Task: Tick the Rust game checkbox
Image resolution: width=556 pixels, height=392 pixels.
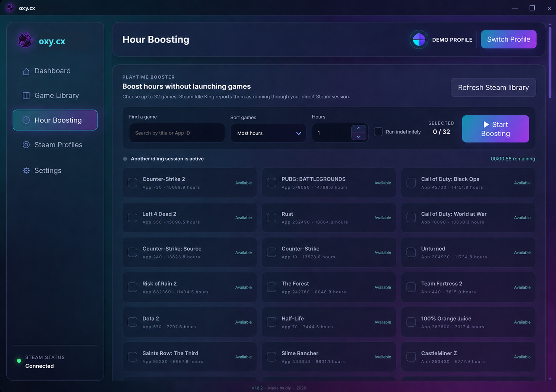Action: 272,217
